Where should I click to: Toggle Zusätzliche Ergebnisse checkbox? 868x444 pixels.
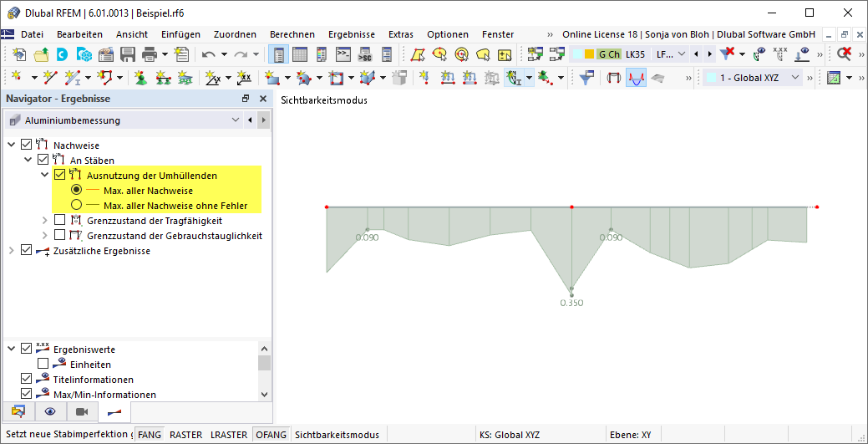pos(26,251)
